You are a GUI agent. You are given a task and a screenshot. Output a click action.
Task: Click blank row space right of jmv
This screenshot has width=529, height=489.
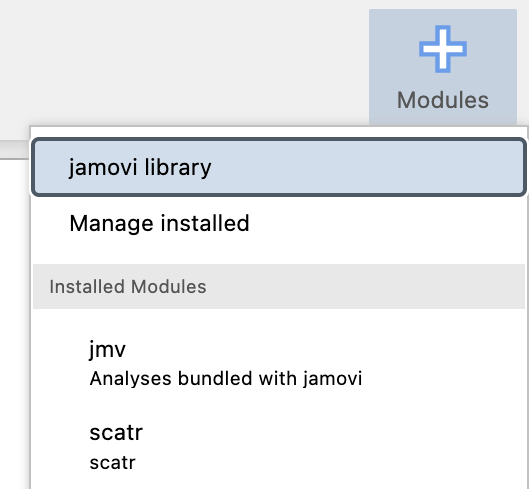pyautogui.click(x=324, y=349)
